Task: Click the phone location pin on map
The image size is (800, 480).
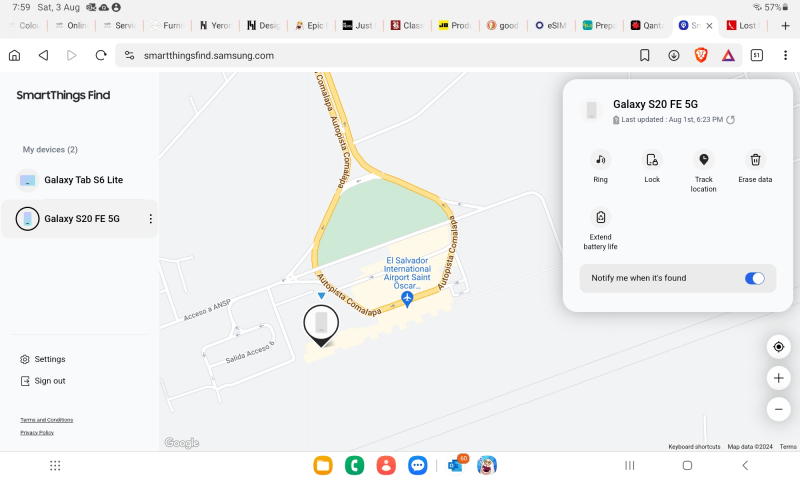Action: (321, 325)
